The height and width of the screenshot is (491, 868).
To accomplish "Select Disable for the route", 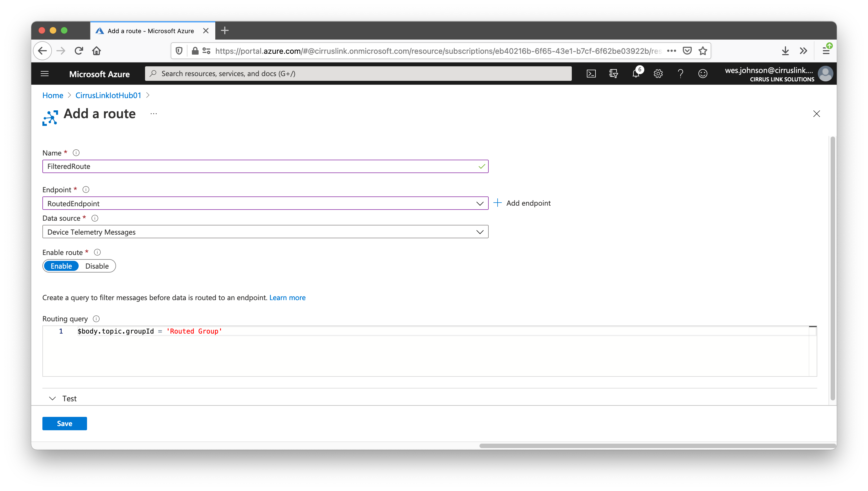I will click(97, 266).
